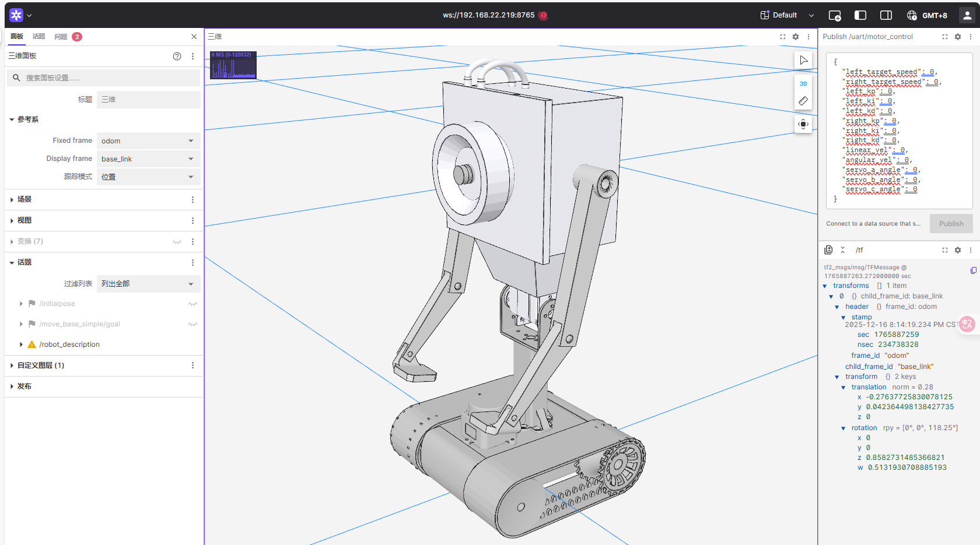Click the select object cursor tool in 3D panel

pos(803,60)
